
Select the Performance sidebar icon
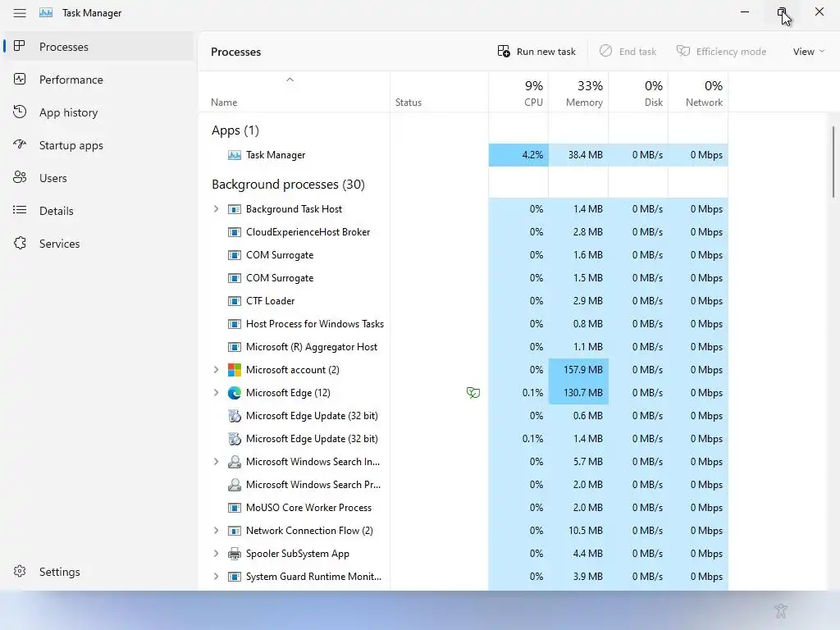20,80
